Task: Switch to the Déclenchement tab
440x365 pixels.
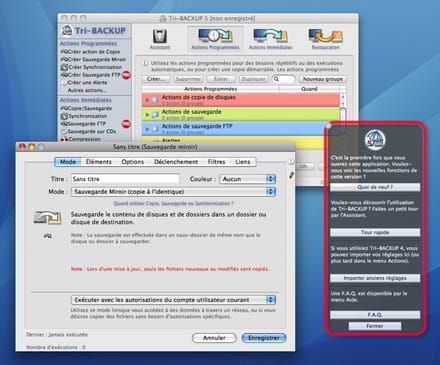Action: (176, 162)
